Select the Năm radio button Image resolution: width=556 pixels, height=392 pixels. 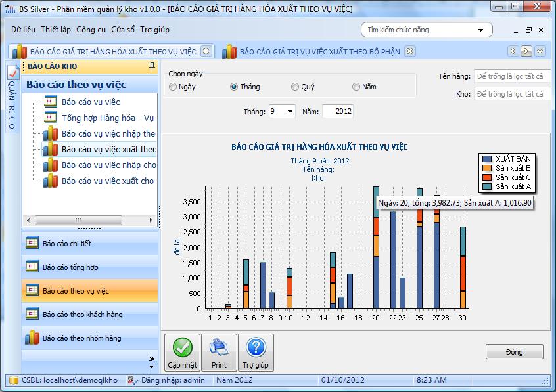tap(356, 87)
